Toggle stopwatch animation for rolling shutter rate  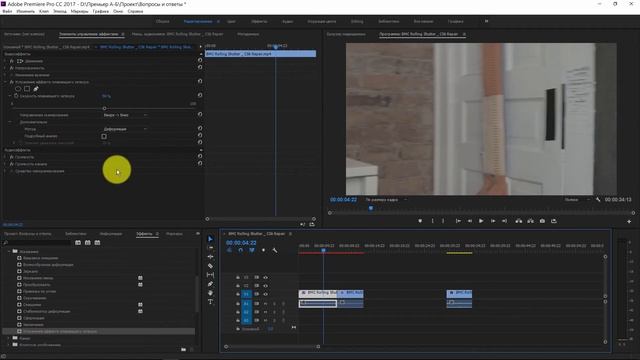coord(16,96)
